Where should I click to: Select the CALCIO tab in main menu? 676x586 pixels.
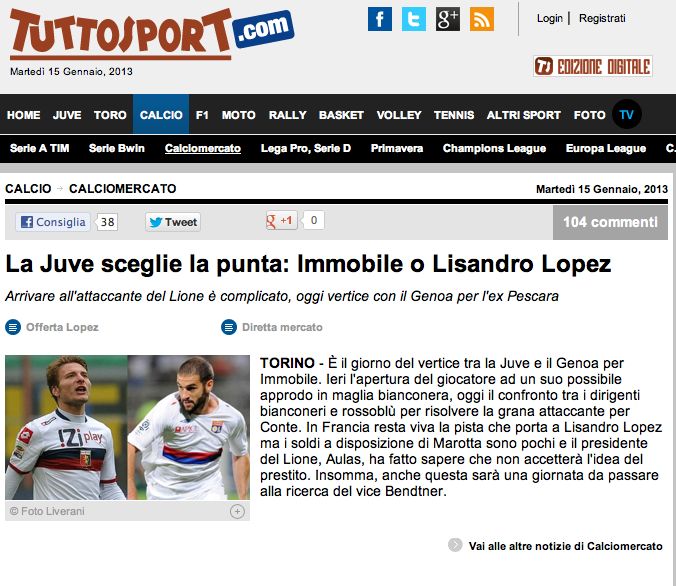(x=161, y=114)
